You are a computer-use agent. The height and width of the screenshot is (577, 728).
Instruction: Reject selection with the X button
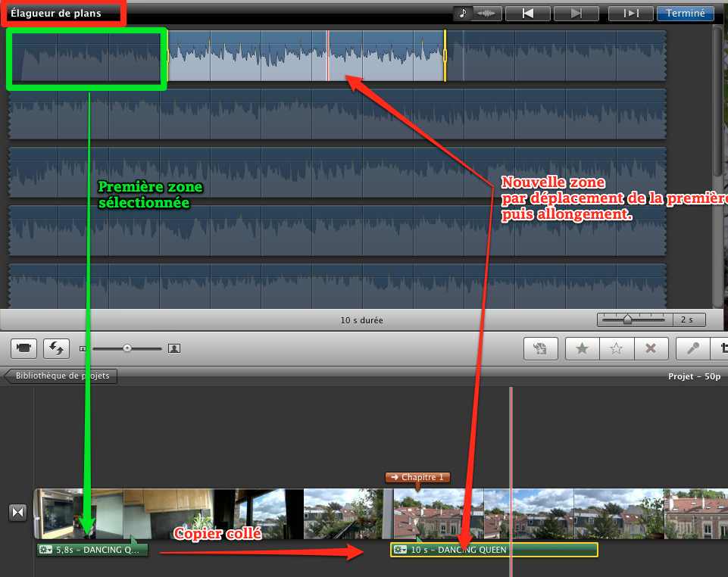(x=649, y=348)
